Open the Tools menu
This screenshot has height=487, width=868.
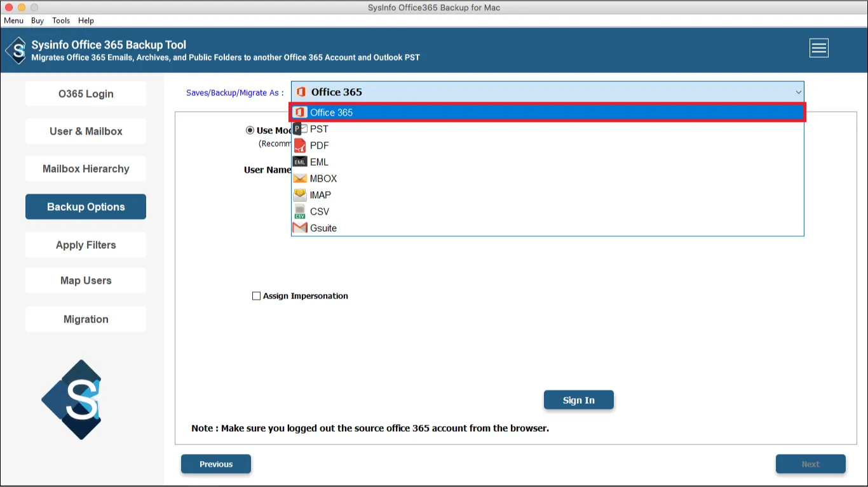coord(61,20)
